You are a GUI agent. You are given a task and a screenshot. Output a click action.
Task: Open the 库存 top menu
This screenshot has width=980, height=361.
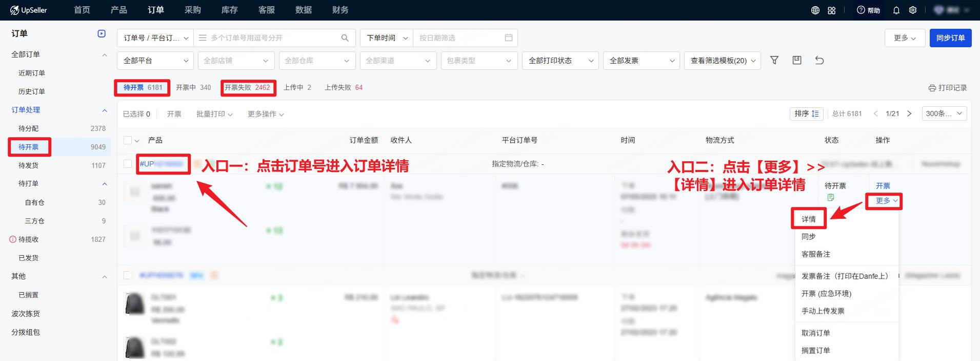(x=230, y=10)
